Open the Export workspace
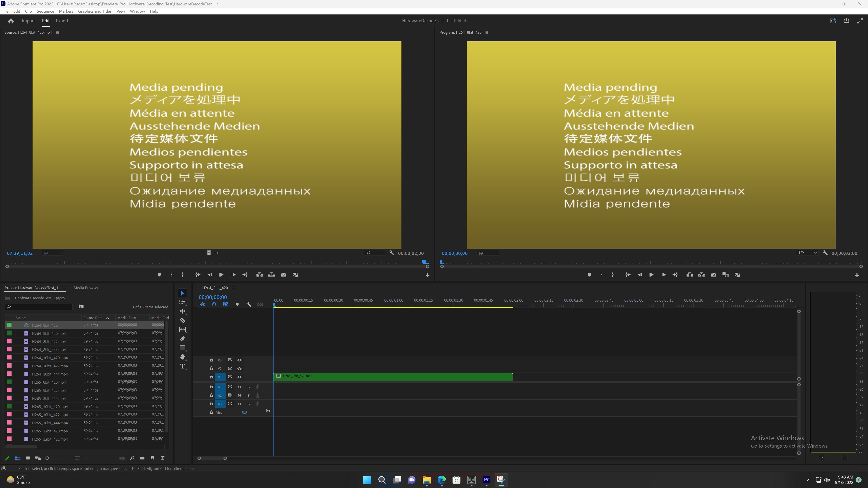 [62, 21]
